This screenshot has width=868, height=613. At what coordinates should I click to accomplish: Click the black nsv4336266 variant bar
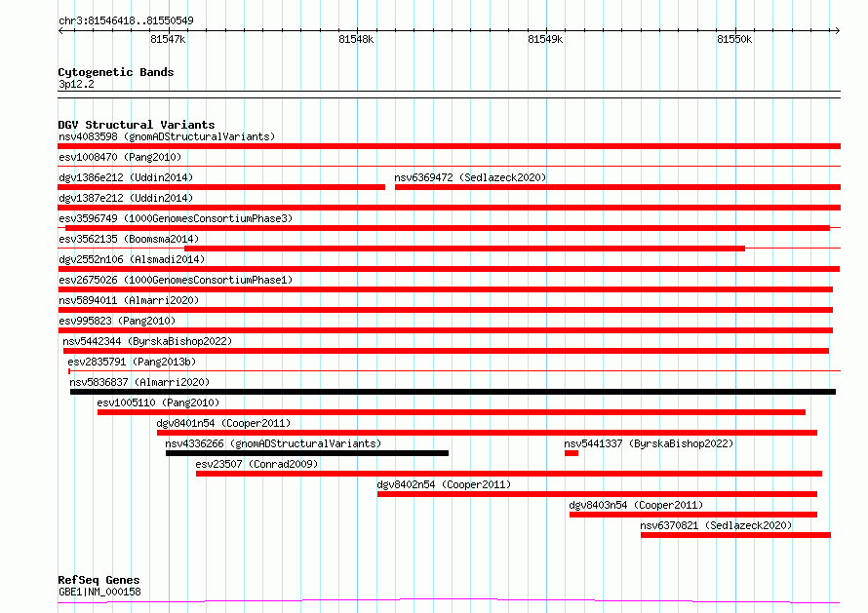[307, 453]
